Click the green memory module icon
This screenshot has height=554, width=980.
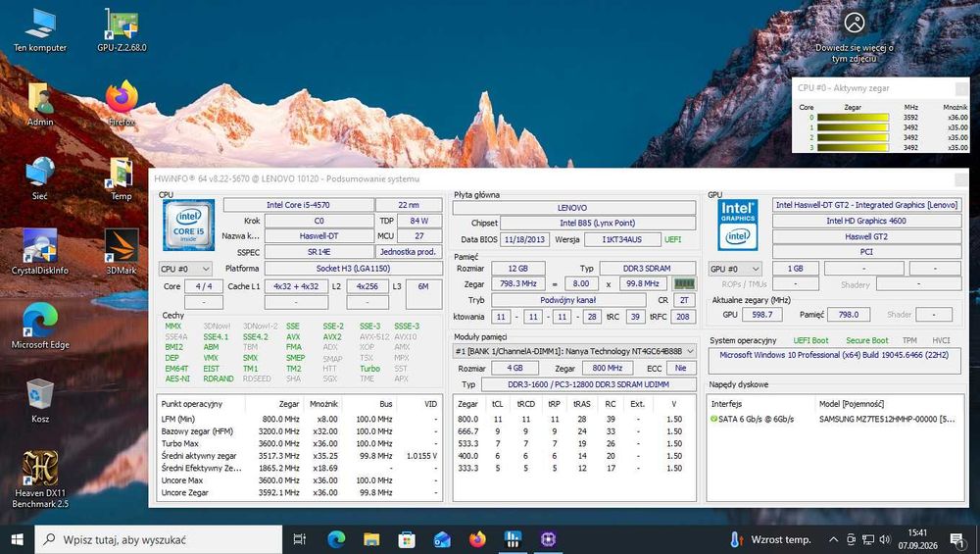pos(684,284)
